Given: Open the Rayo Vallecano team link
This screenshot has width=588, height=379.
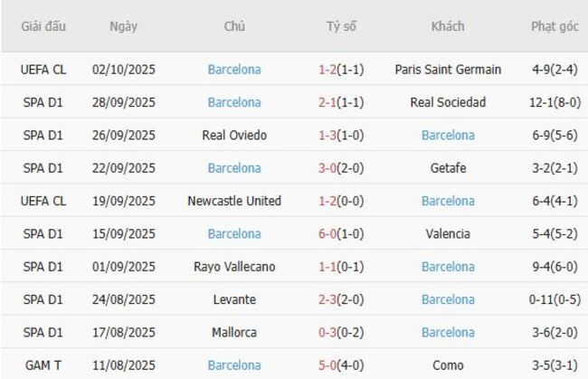Looking at the screenshot, I should 234,267.
